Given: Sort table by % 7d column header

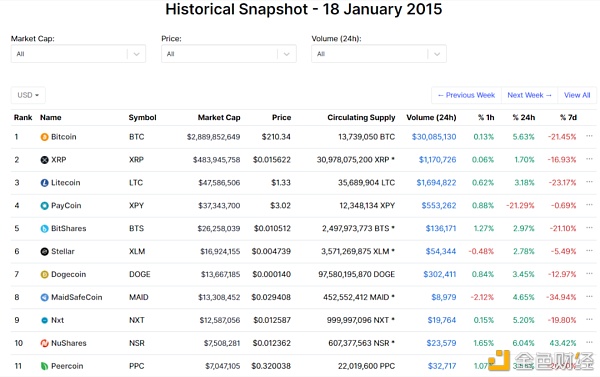Looking at the screenshot, I should 568,118.
